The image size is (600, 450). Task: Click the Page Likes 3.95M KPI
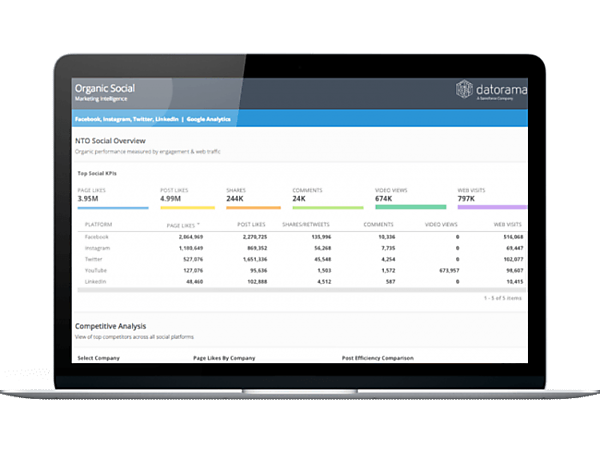113,198
